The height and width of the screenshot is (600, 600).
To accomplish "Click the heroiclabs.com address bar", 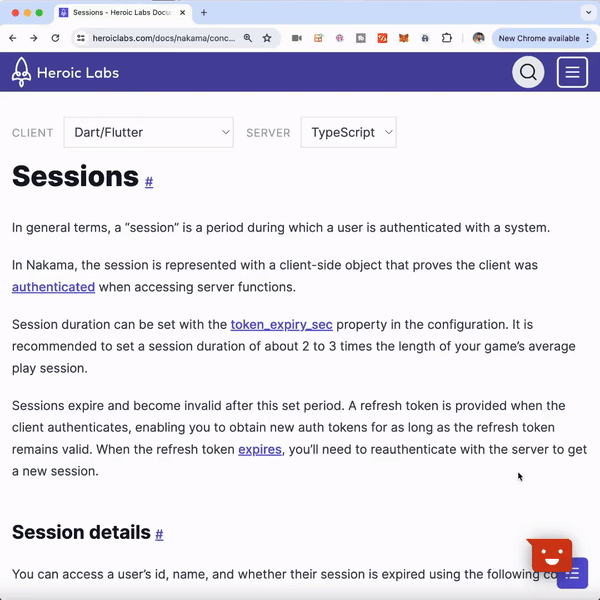I will (160, 38).
